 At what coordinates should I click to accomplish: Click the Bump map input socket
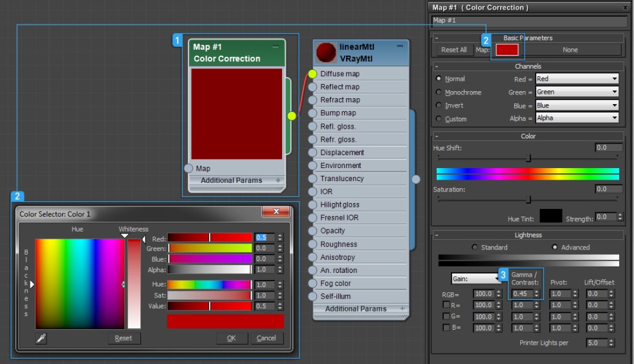(312, 113)
